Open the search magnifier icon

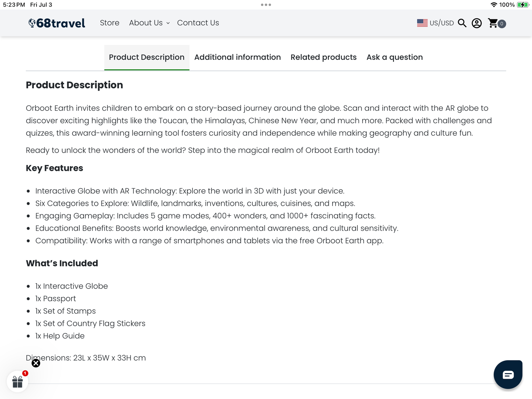(x=462, y=23)
